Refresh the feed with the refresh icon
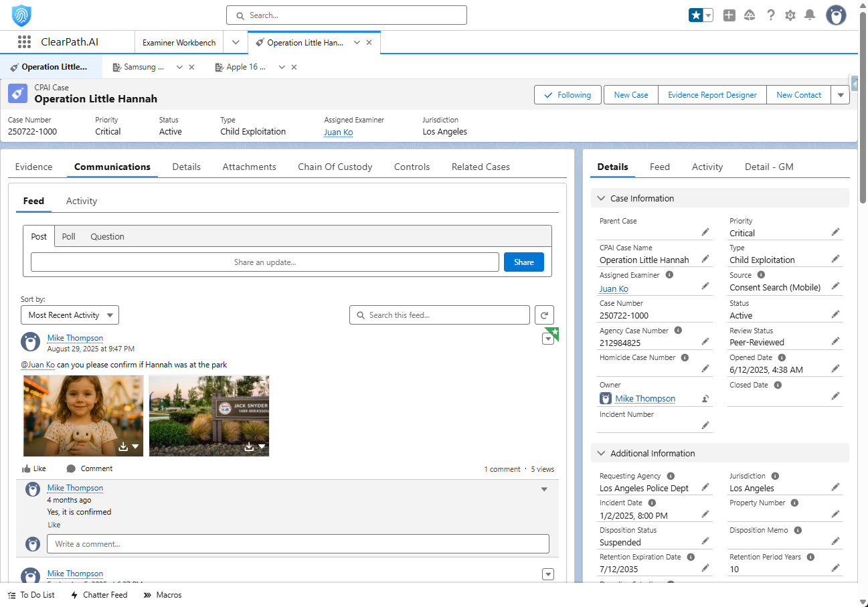Image resolution: width=868 pixels, height=607 pixels. [545, 315]
